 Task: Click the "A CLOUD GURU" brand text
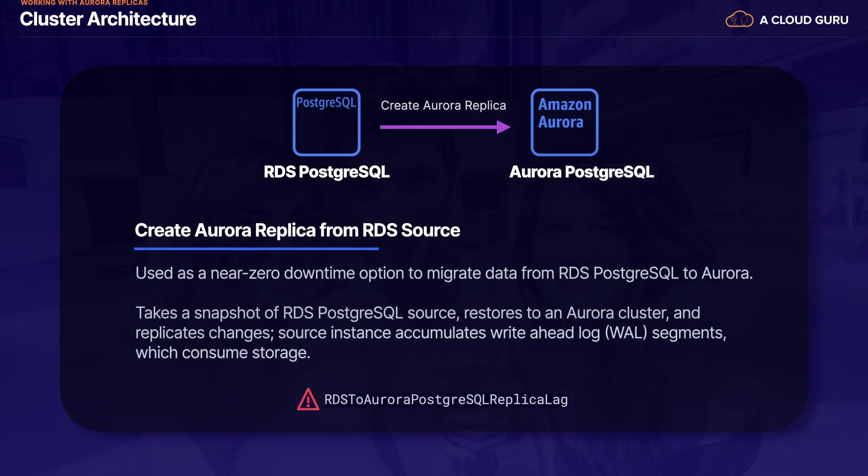click(804, 20)
